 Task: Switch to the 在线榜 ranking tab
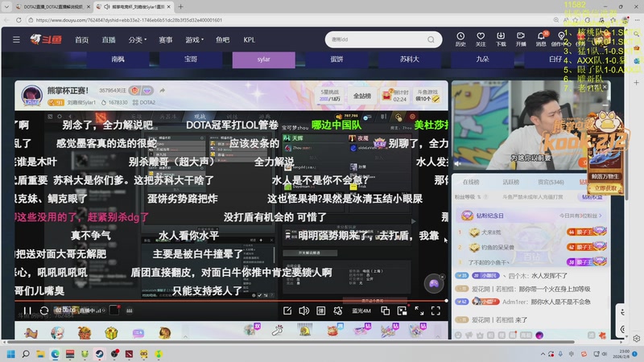click(x=471, y=182)
